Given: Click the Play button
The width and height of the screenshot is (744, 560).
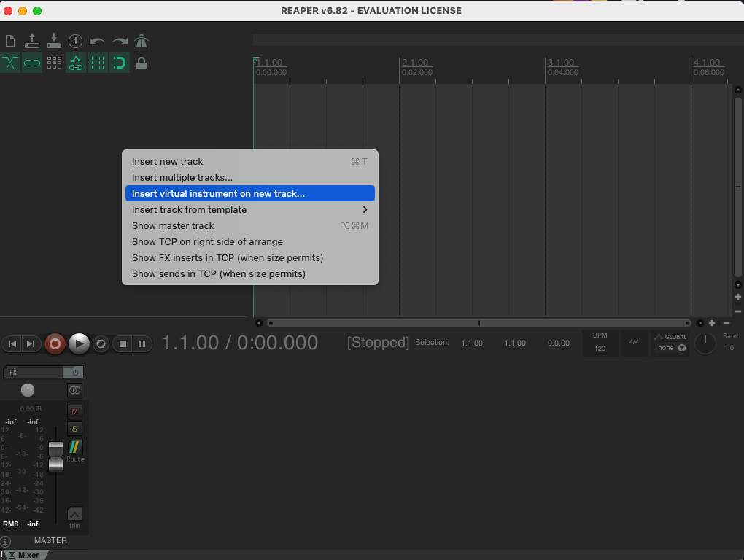Looking at the screenshot, I should coord(79,343).
